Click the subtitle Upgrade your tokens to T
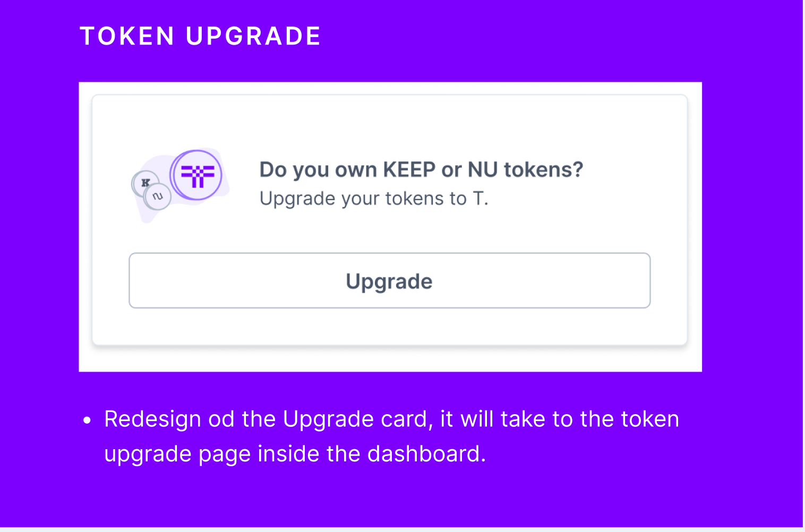Screen dimensions: 805x532 pyautogui.click(x=374, y=198)
